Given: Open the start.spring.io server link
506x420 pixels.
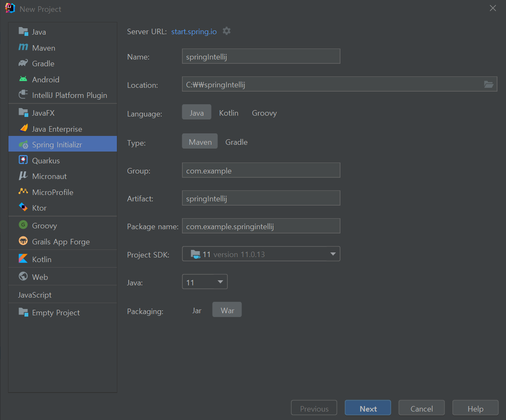Looking at the screenshot, I should click(194, 32).
